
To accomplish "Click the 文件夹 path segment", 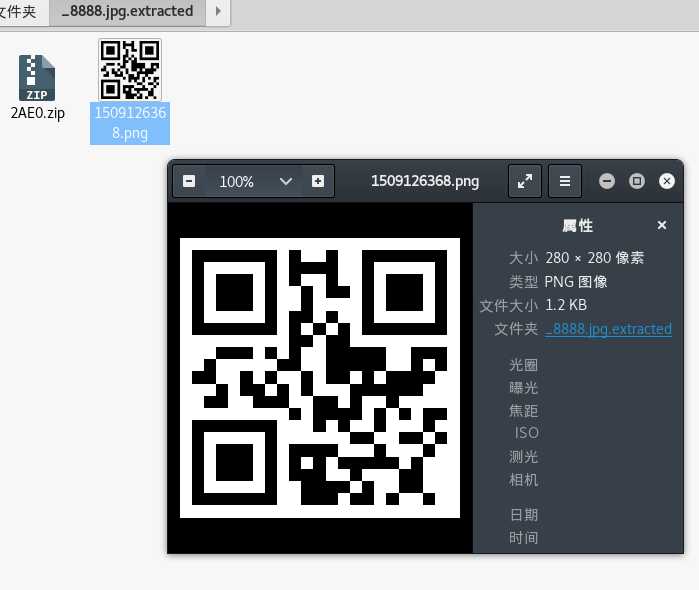I will tap(18, 11).
